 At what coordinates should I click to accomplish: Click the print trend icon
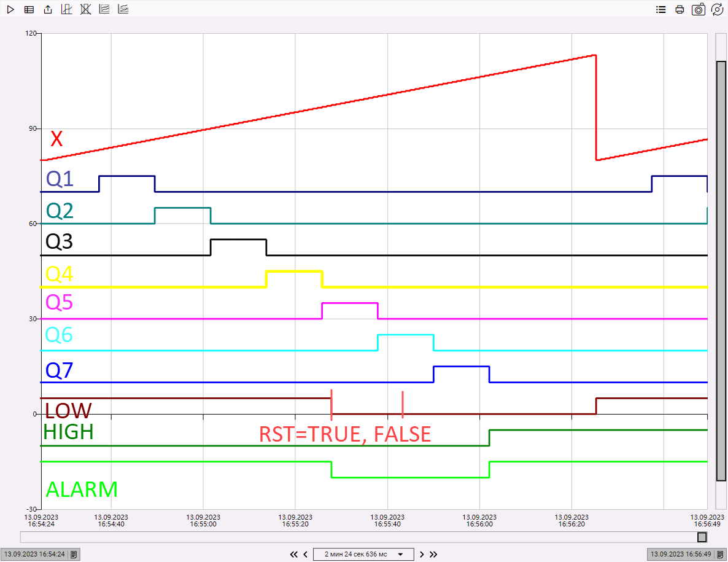click(680, 9)
